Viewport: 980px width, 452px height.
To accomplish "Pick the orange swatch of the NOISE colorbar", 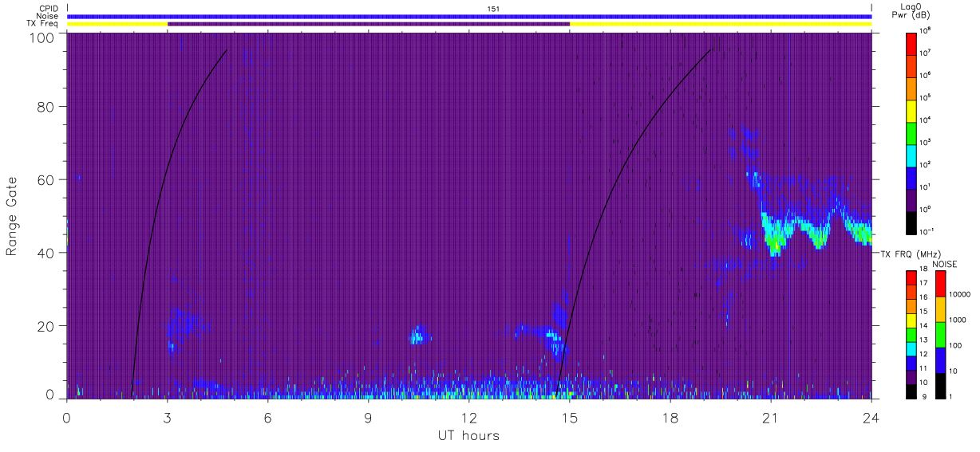I will coord(940,309).
